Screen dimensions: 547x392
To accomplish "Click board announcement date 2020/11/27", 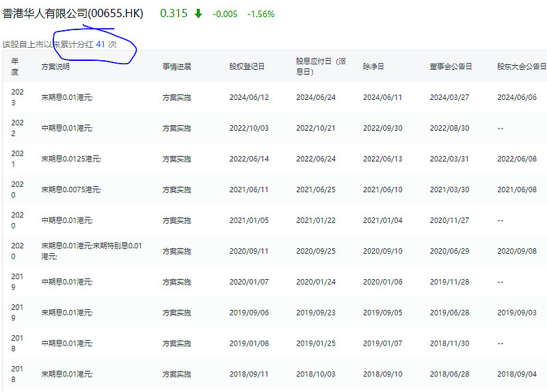I will (449, 220).
